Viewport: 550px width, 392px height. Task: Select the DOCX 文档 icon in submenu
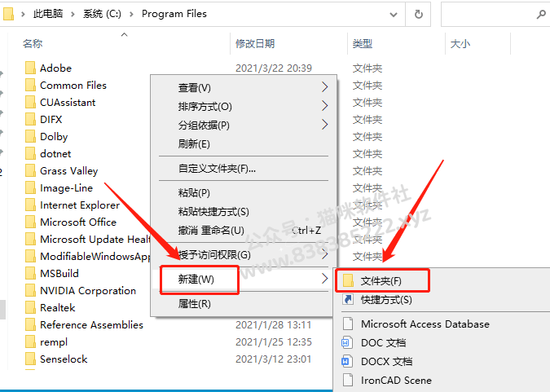[x=346, y=361]
